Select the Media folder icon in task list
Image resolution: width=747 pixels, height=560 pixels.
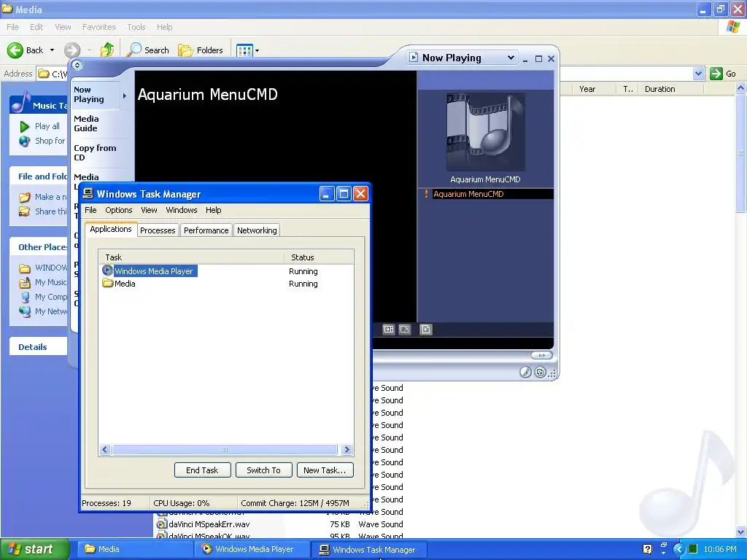108,283
